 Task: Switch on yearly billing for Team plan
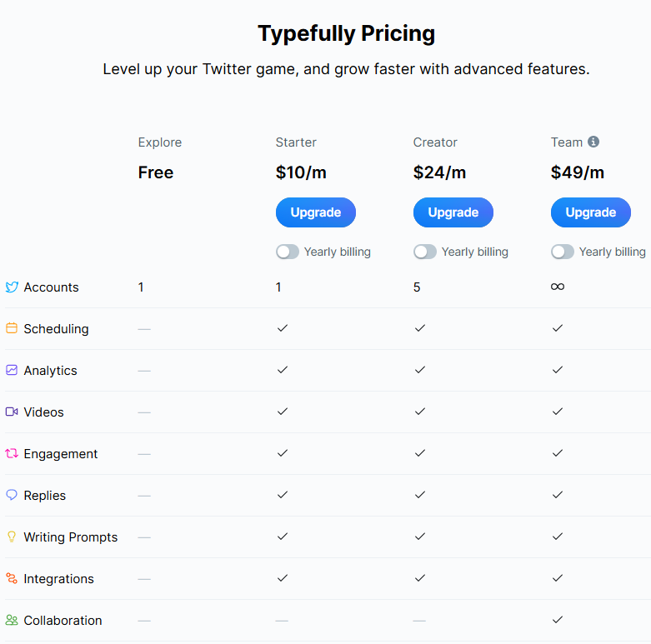tap(563, 252)
